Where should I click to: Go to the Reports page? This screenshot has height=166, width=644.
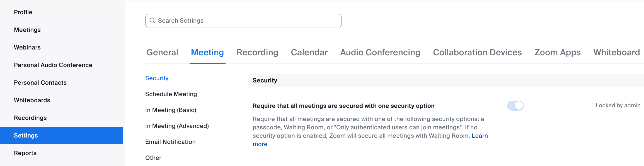click(x=25, y=153)
